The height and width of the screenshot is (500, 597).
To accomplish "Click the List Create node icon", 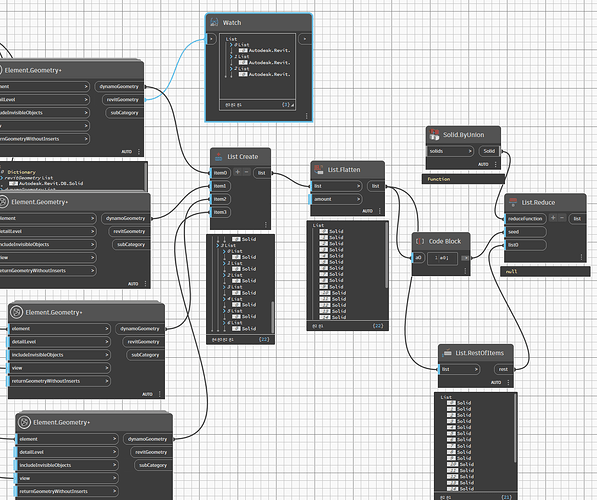I will (x=219, y=157).
